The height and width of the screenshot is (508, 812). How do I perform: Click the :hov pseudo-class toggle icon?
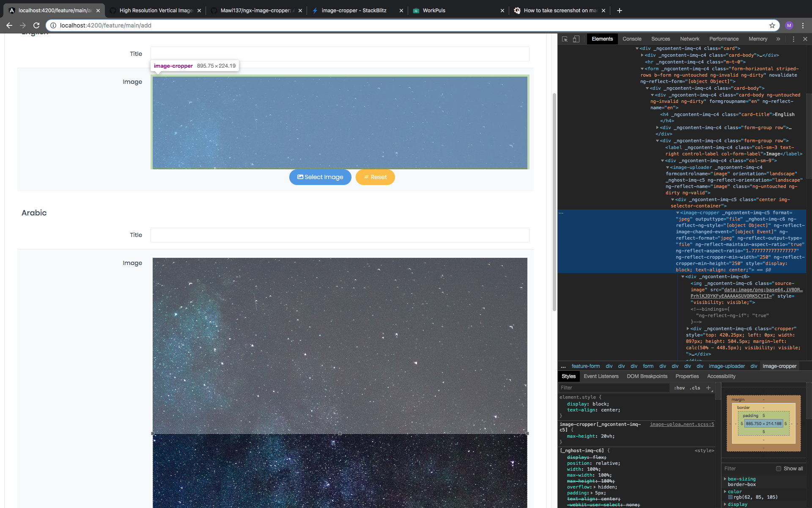pos(679,388)
